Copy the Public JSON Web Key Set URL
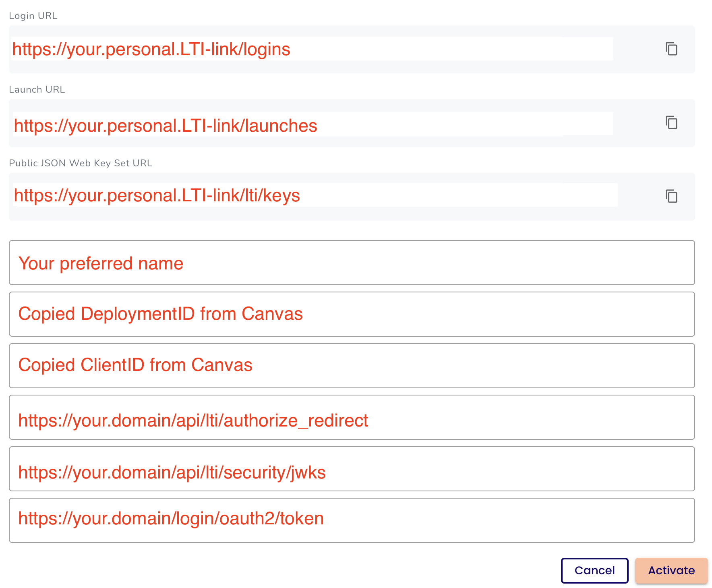This screenshot has width=712, height=588. [x=671, y=196]
